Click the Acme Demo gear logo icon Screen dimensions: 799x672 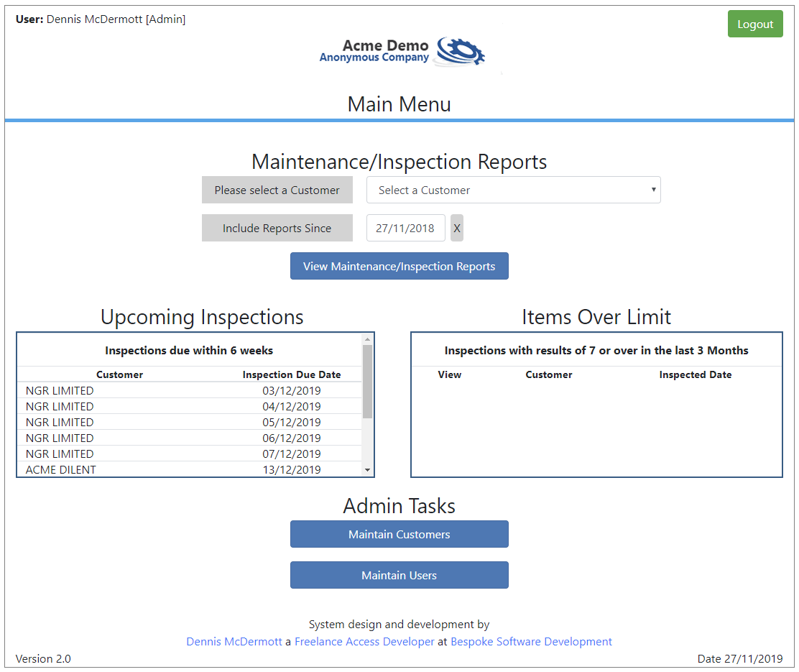click(x=458, y=51)
